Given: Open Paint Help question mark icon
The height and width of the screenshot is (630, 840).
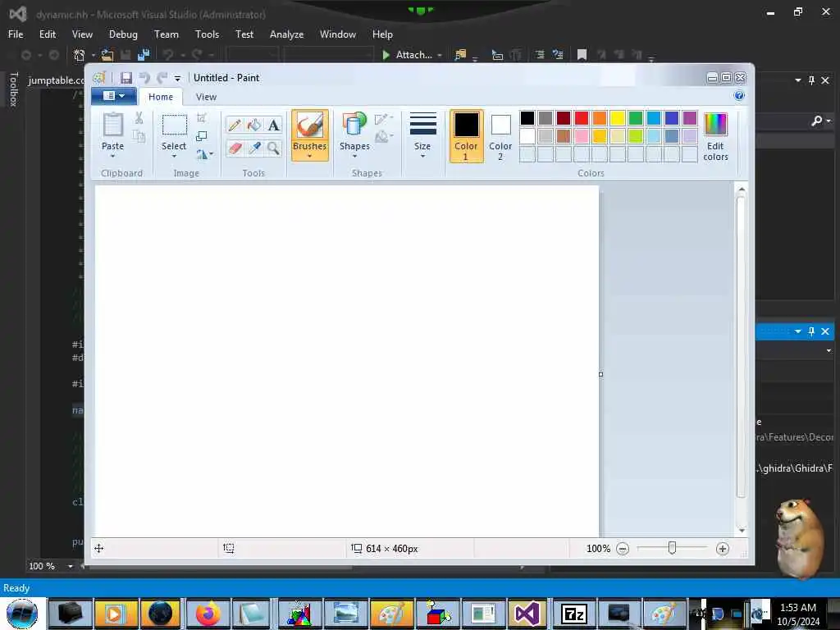Looking at the screenshot, I should [739, 95].
